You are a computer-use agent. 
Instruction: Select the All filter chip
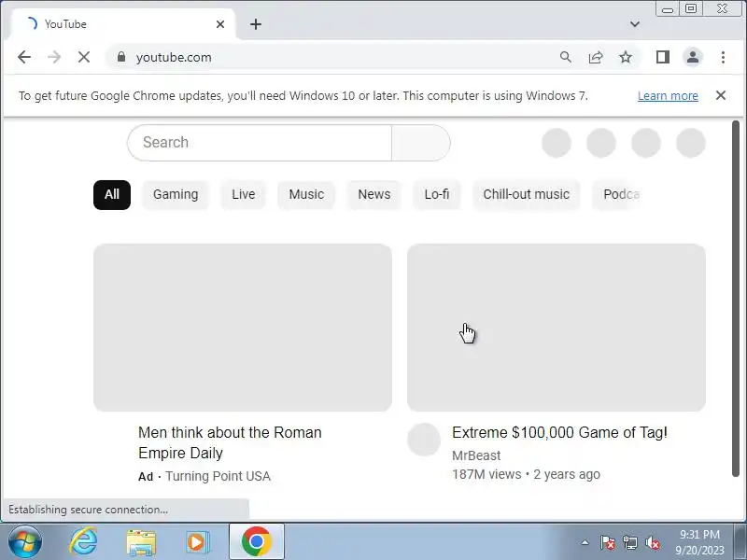[112, 195]
